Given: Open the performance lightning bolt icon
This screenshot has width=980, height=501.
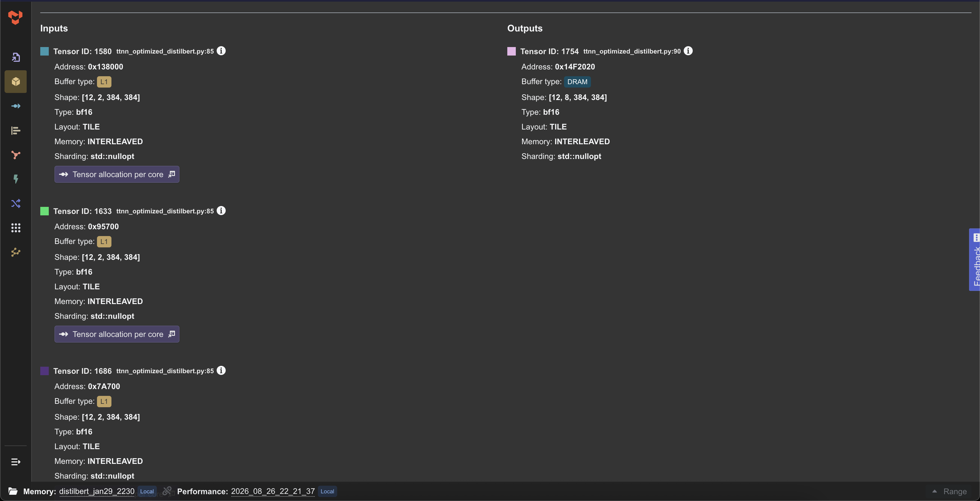Looking at the screenshot, I should click(16, 179).
